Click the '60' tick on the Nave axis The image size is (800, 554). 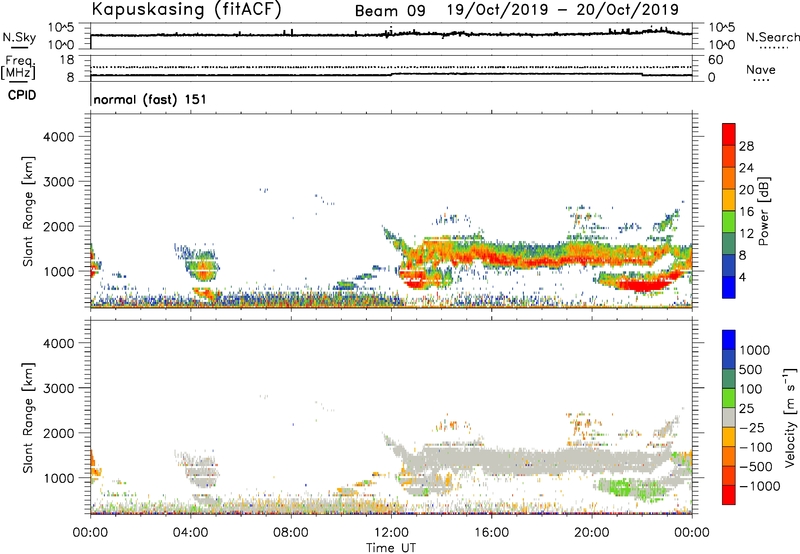coord(715,60)
